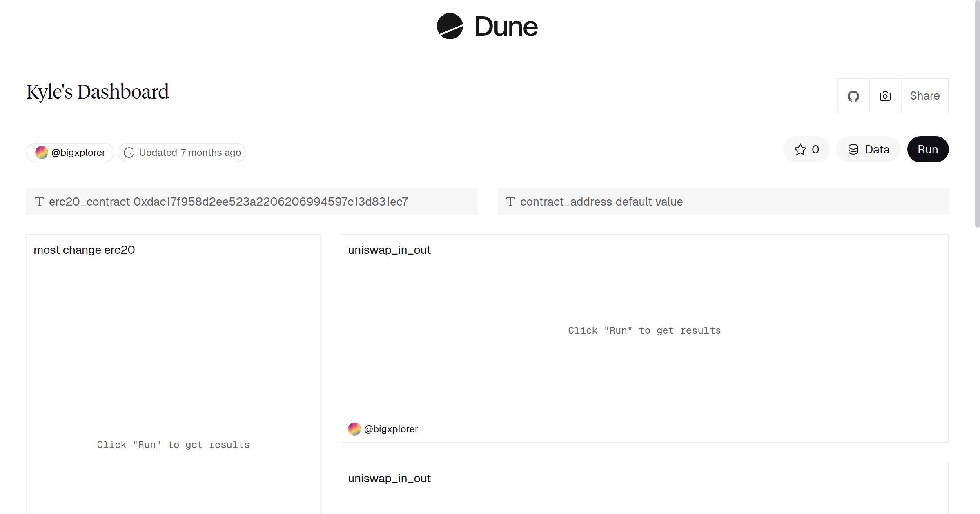Image resolution: width=980 pixels, height=514 pixels.
Task: Click the database Data icon
Action: click(x=853, y=149)
